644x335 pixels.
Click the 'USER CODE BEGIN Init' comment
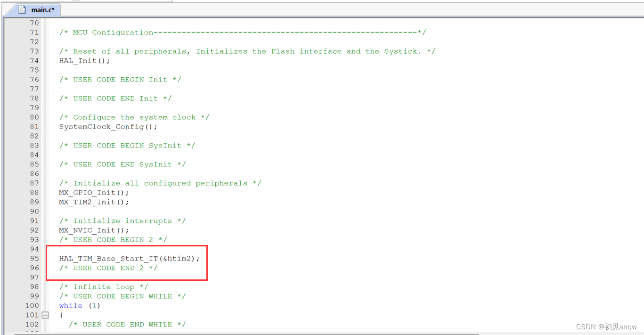(x=120, y=80)
